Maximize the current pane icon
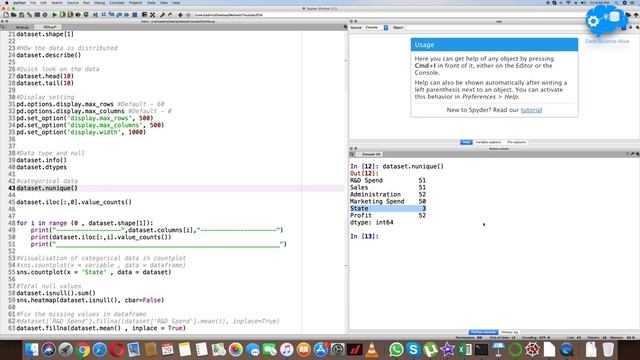 pos(144,15)
